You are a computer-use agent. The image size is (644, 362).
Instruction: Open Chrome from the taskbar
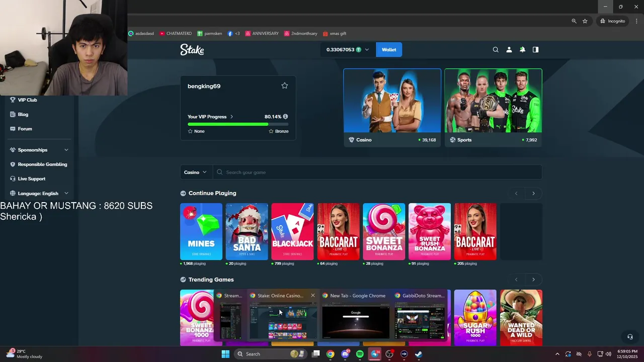(330, 354)
